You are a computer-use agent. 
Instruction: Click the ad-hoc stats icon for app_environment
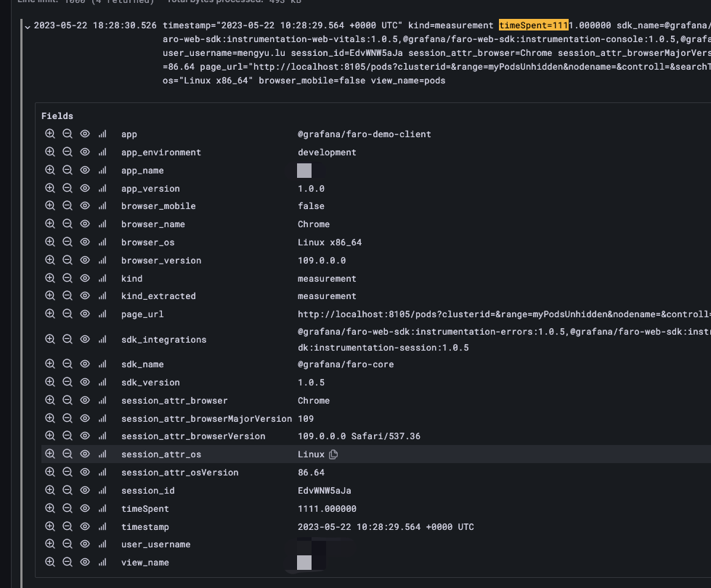102,152
